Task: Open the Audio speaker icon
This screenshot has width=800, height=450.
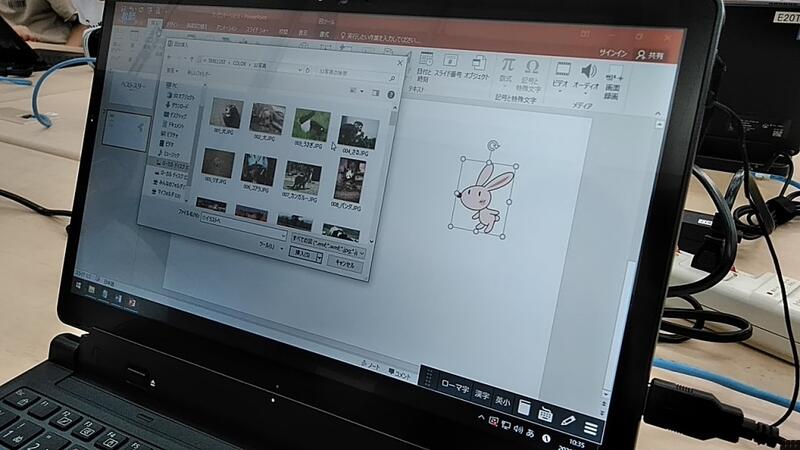Action: pyautogui.click(x=588, y=72)
